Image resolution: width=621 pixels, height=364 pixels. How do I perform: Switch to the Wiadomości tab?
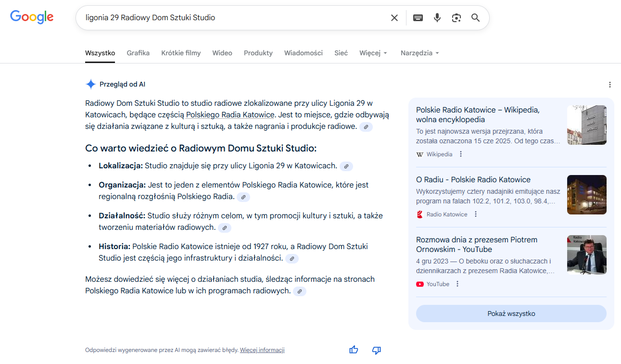click(303, 53)
